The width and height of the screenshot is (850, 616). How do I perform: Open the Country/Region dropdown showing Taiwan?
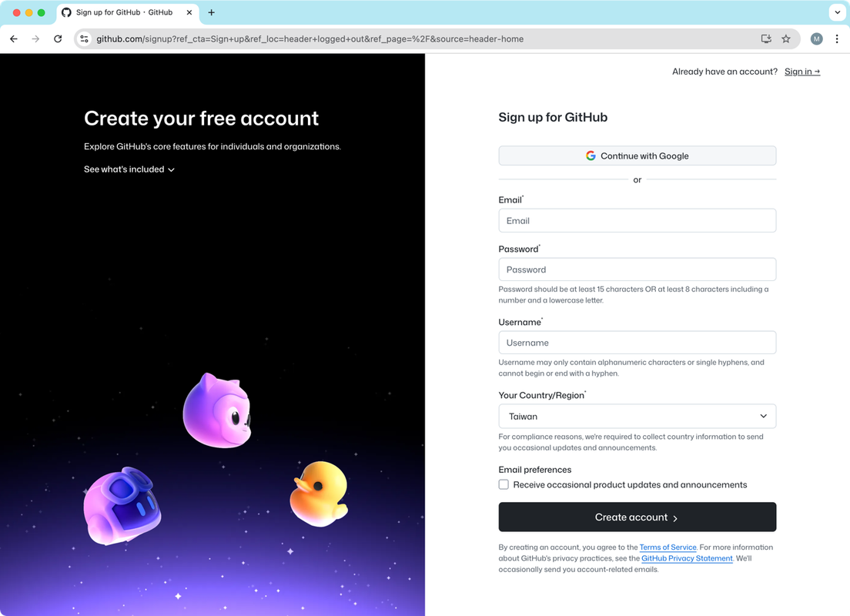(x=637, y=417)
